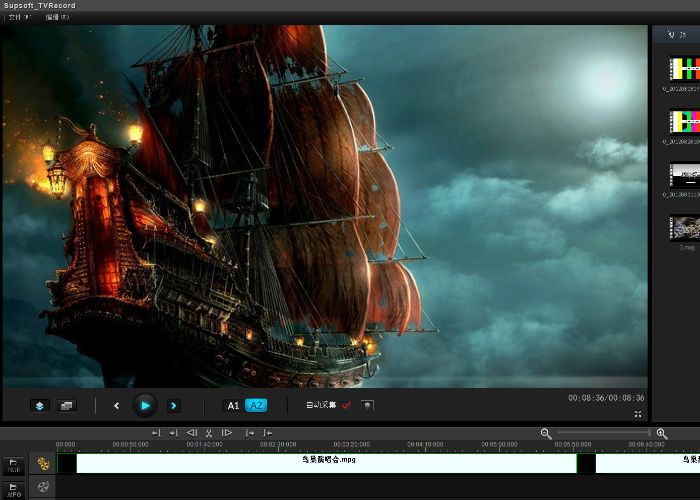Zoom out the timeline
The width and height of the screenshot is (700, 500).
click(x=546, y=433)
